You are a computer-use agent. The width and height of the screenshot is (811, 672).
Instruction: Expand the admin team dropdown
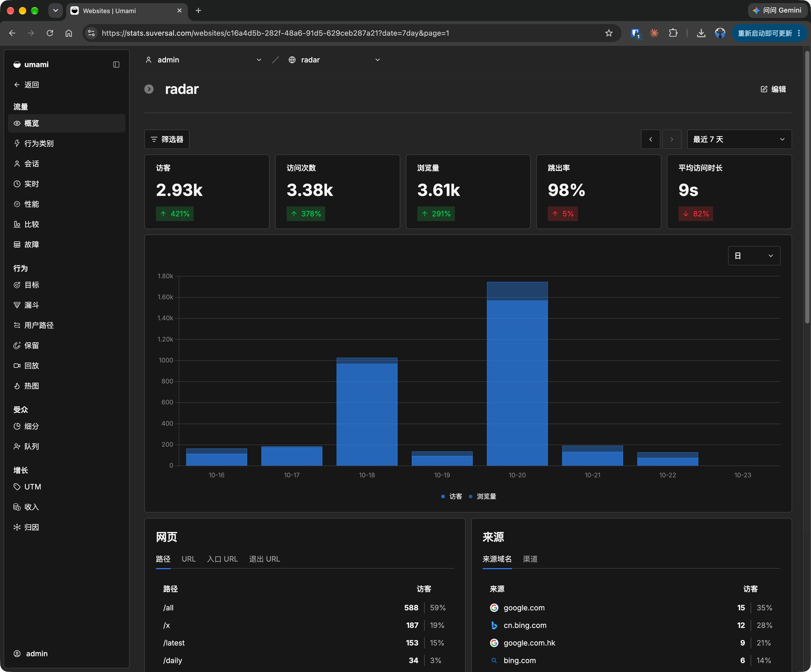tap(204, 60)
